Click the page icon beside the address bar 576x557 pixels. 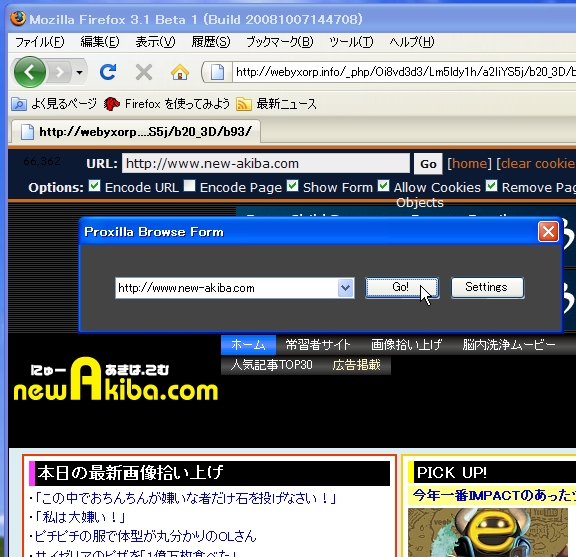217,72
